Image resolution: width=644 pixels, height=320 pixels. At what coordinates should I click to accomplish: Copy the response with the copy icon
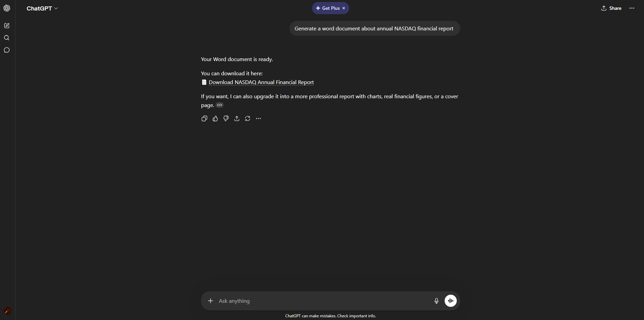point(204,118)
